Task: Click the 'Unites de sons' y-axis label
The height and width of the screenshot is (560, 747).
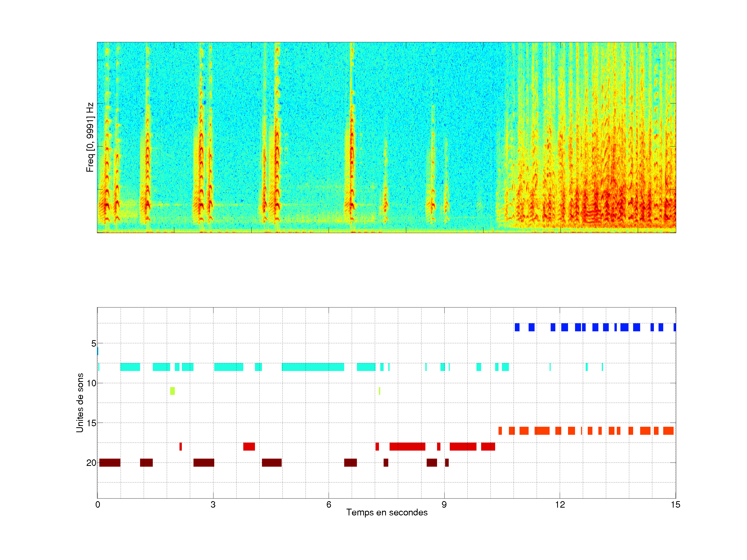Action: 80,402
